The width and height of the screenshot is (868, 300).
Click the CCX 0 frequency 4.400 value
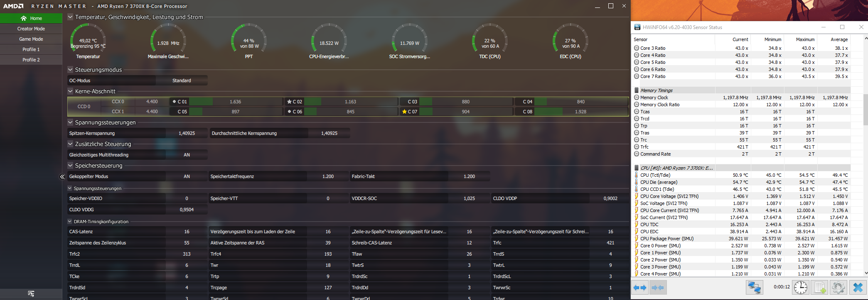(152, 102)
